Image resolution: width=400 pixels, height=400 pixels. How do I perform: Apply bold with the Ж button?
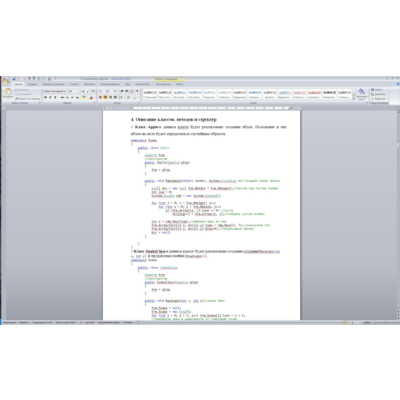[x=45, y=97]
